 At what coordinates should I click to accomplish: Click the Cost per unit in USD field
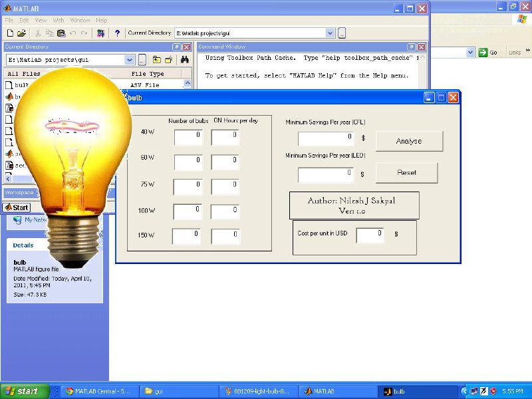coord(370,235)
